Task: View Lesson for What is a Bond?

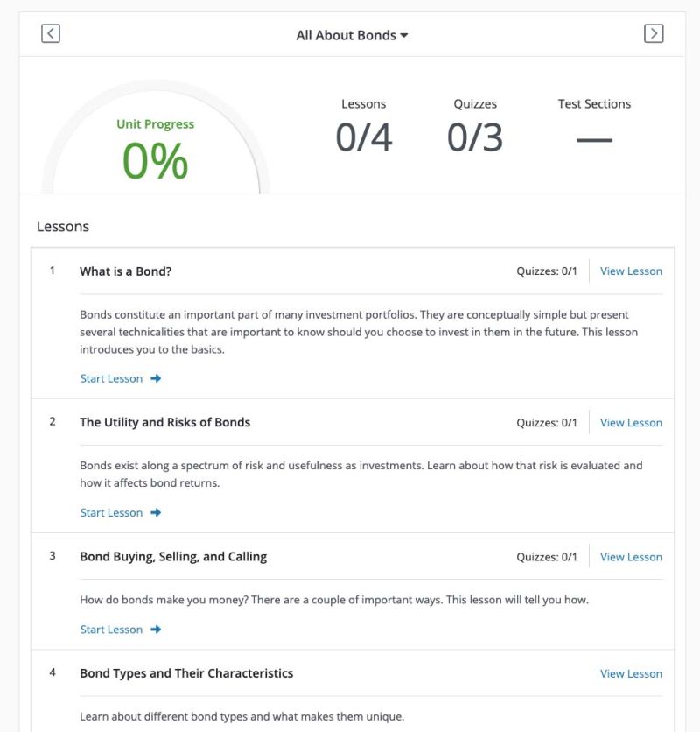Action: [631, 271]
